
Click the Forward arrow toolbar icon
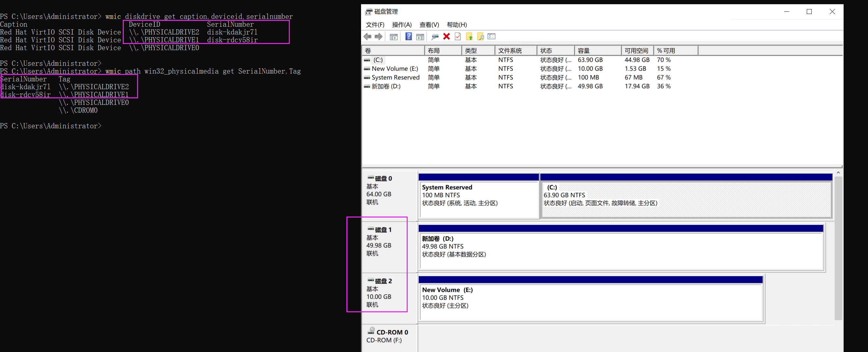tap(378, 36)
